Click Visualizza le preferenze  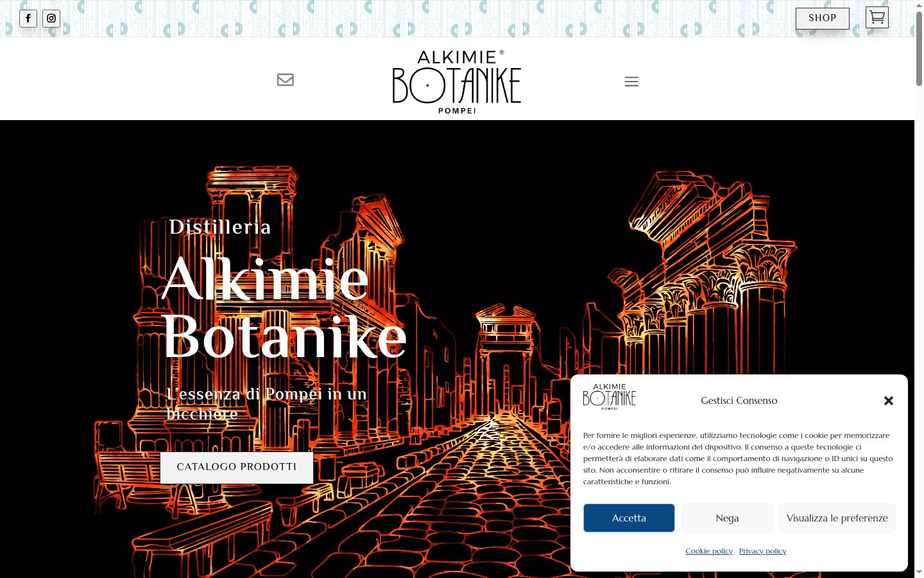tap(837, 518)
